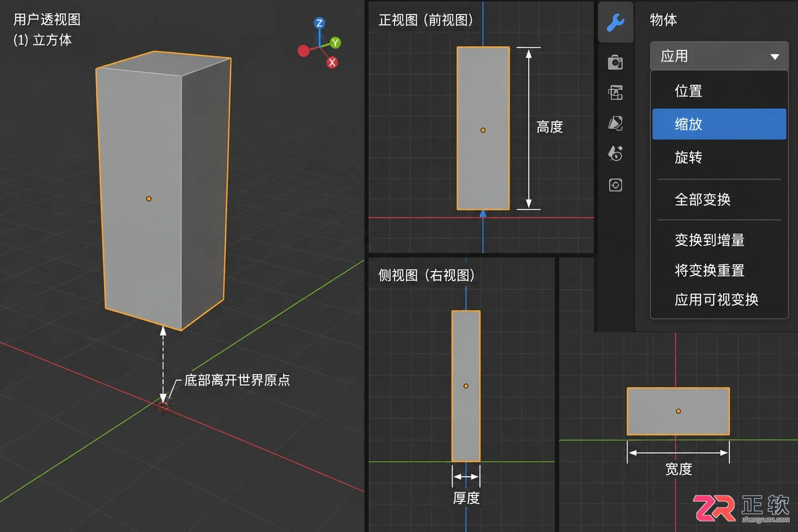The image size is (798, 532).
Task: Expand the 应用 dropdown menu
Action: (x=719, y=56)
